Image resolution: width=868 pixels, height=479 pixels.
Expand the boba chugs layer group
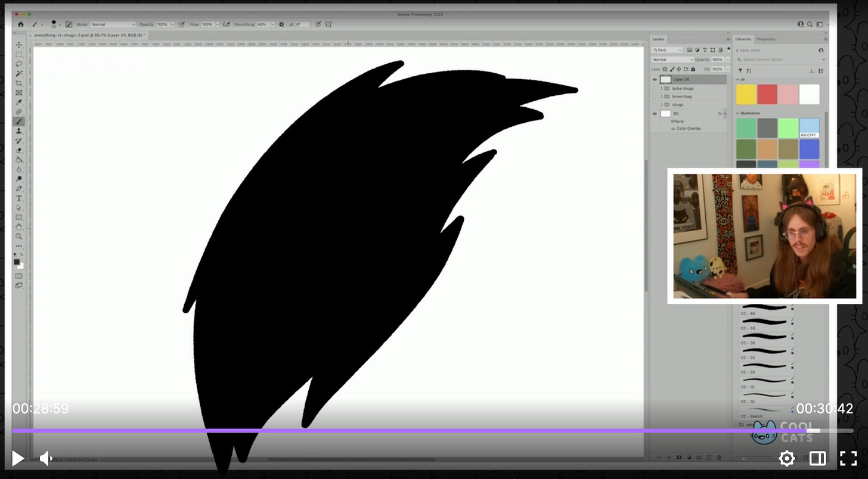[662, 88]
